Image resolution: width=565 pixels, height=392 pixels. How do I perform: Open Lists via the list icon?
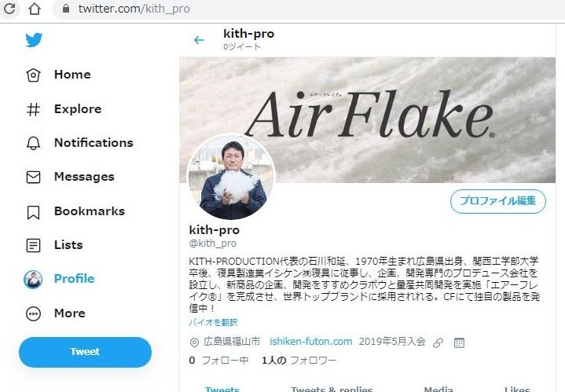[x=33, y=245]
